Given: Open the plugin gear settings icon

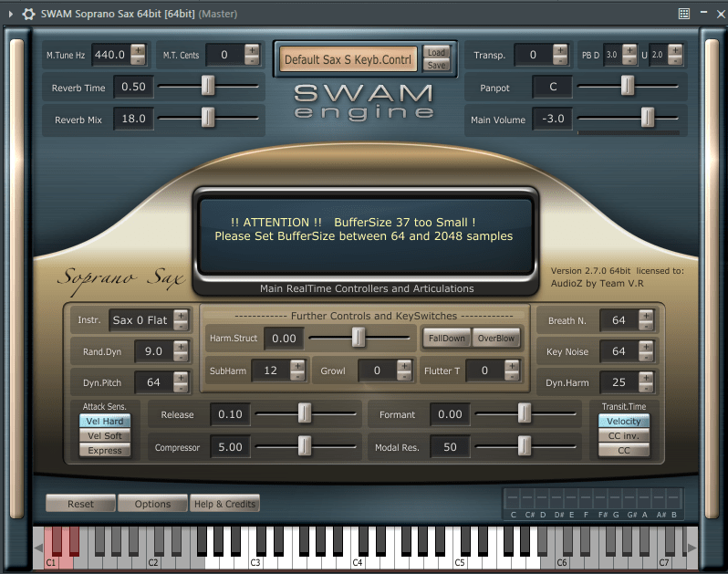Looking at the screenshot, I should pyautogui.click(x=28, y=14).
